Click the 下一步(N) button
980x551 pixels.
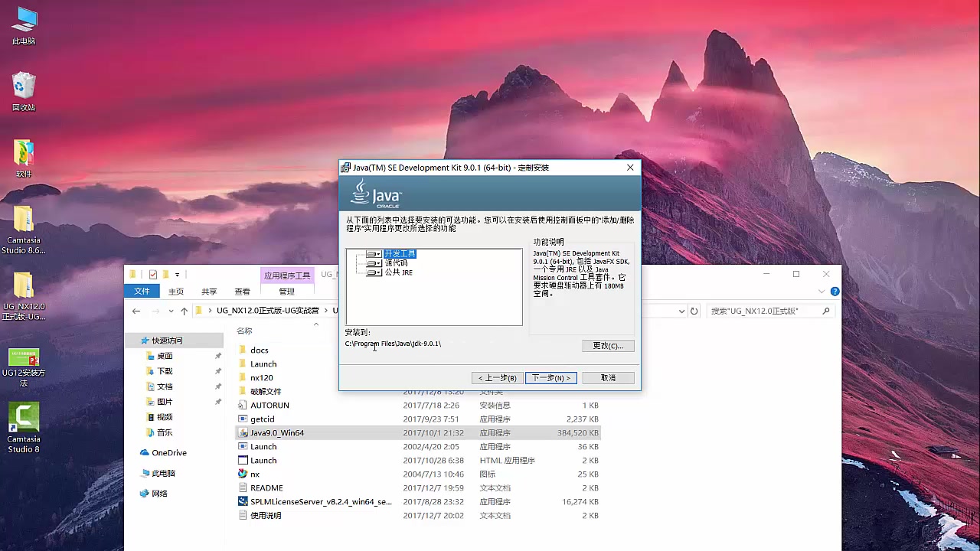[x=550, y=378]
